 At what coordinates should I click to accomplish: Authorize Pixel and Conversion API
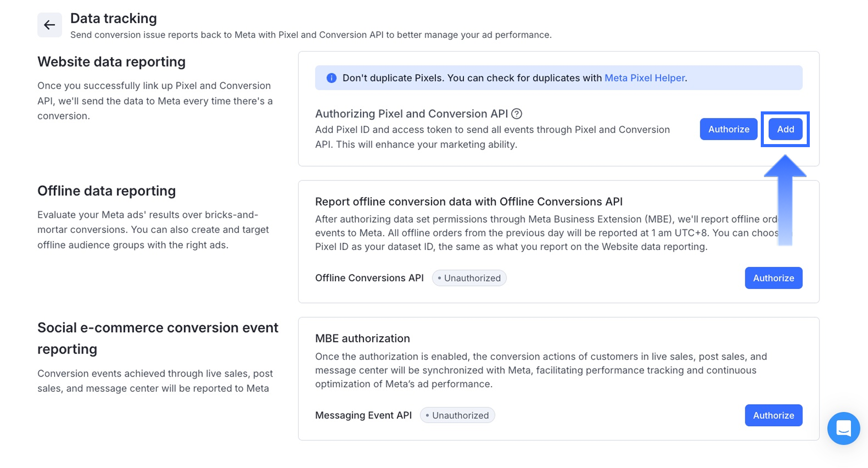tap(728, 129)
